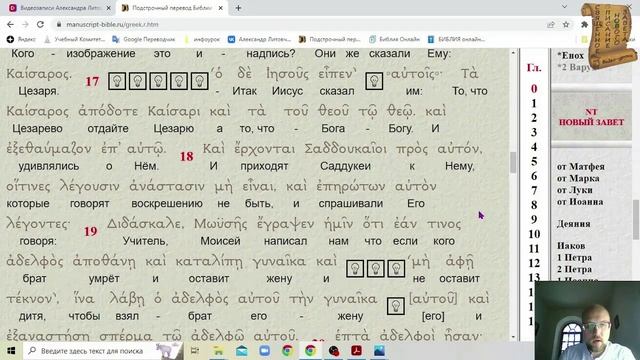Switch to the Видеозаписи Александра tab
This screenshot has height=360, width=640.
[x=60, y=8]
